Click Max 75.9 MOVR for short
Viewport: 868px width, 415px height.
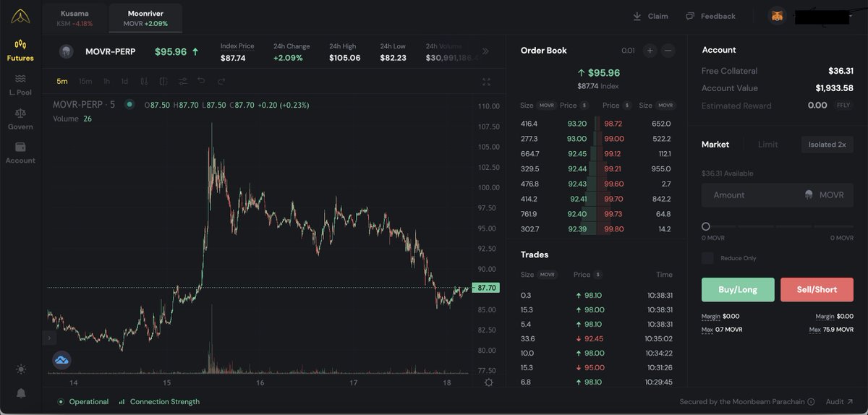tap(831, 330)
